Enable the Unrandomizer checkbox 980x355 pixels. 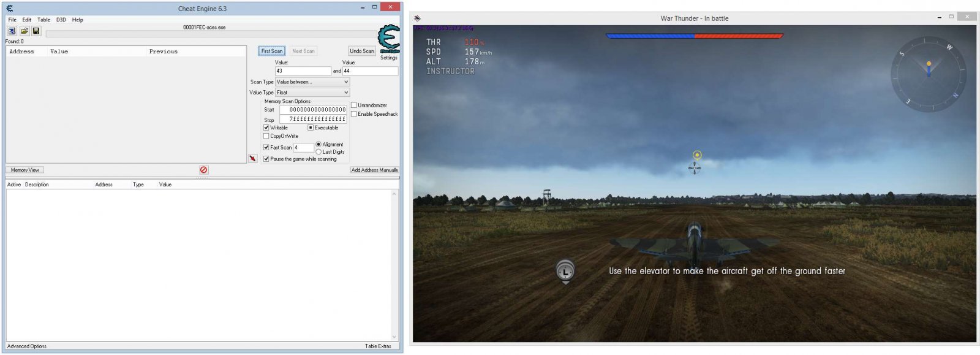point(354,105)
